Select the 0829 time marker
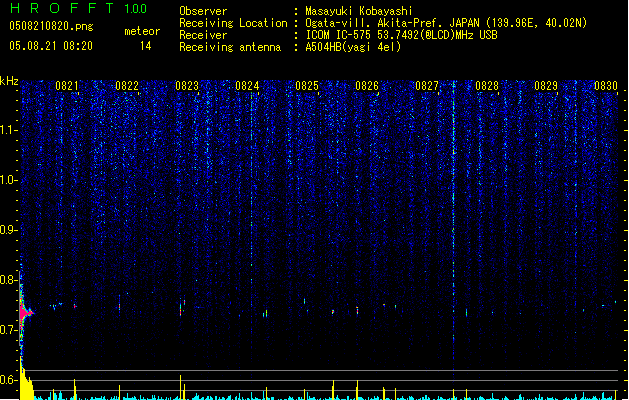 (x=546, y=86)
